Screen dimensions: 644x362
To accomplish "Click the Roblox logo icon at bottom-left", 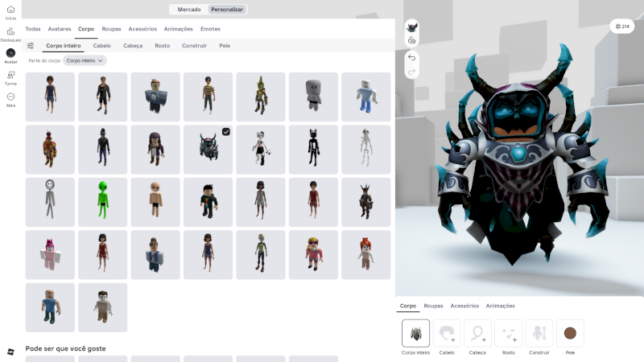I will (x=10, y=352).
